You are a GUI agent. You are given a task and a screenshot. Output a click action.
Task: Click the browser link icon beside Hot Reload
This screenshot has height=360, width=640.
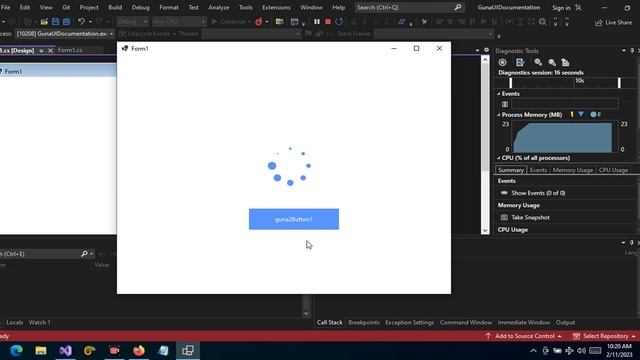[x=279, y=22]
